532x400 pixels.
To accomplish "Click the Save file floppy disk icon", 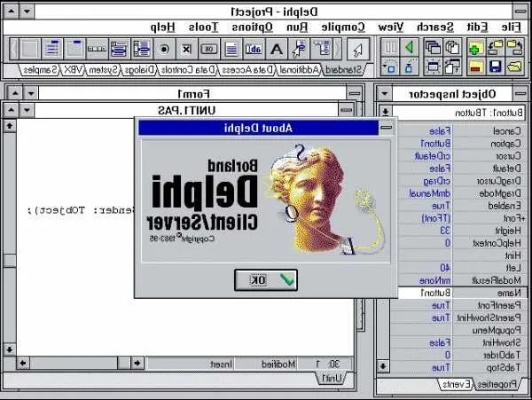I will click(495, 66).
